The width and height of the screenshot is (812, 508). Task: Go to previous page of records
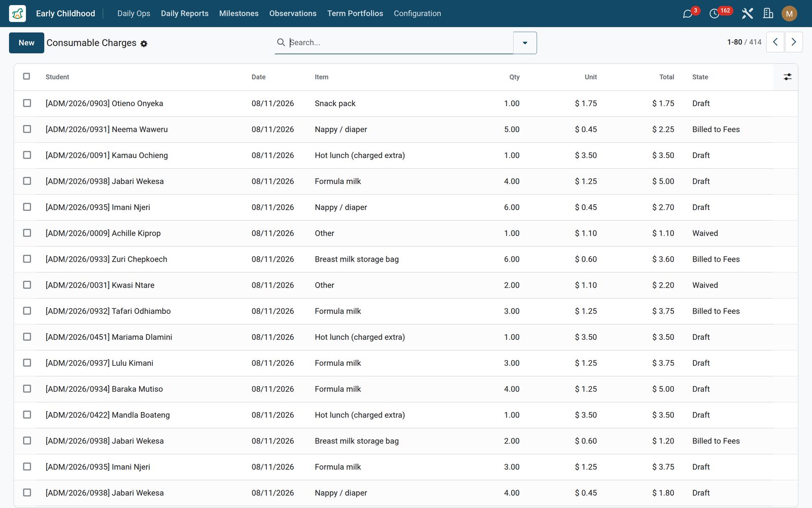[x=775, y=42]
